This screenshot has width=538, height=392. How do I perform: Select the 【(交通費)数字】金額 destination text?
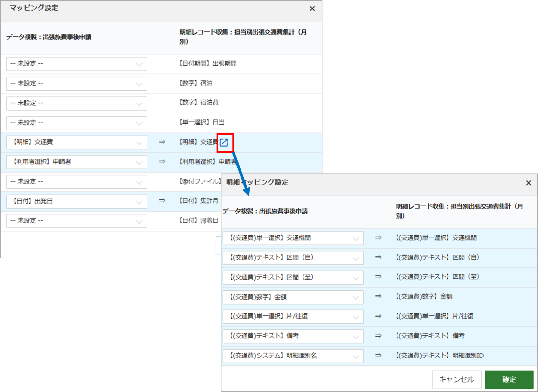coord(424,296)
